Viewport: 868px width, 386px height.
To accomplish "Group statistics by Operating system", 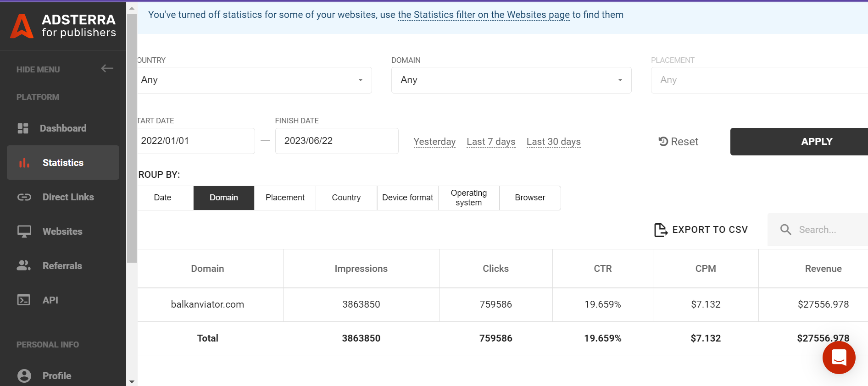I will [x=468, y=198].
